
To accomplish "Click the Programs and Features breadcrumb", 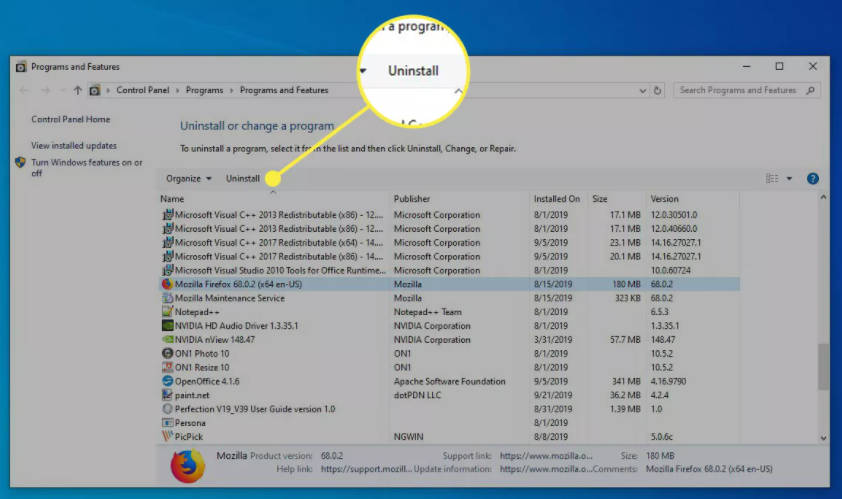I will (x=284, y=90).
